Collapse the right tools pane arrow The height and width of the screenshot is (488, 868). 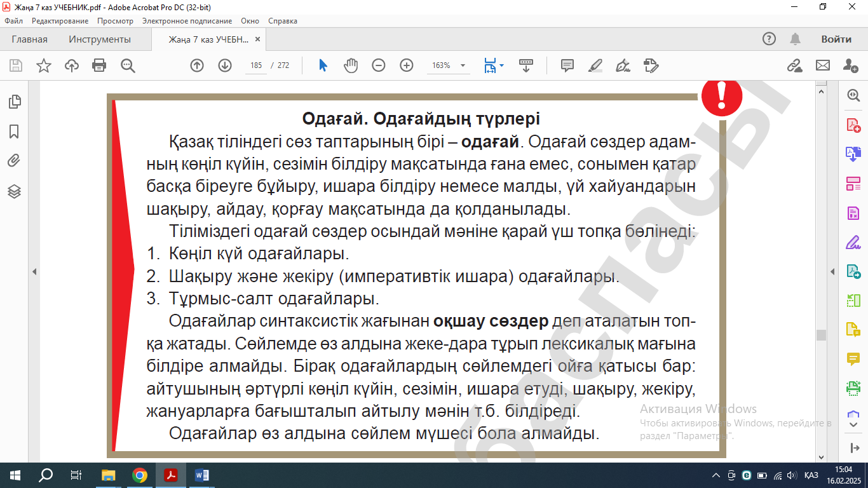tap(832, 271)
